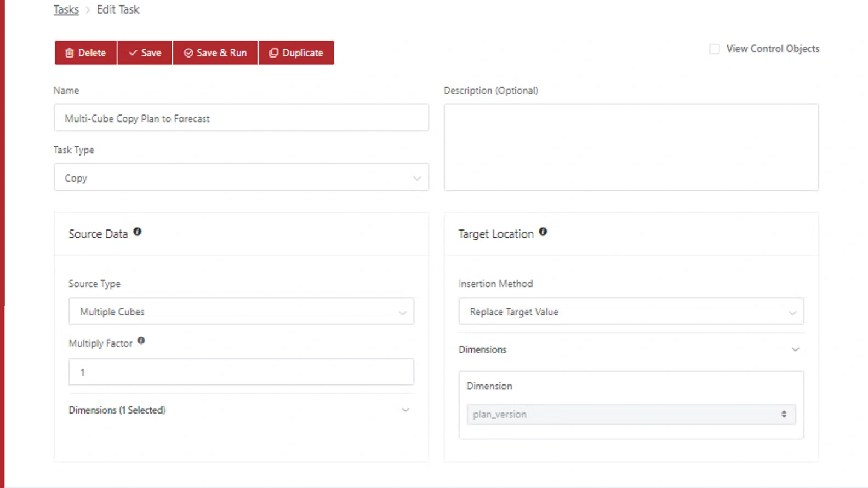Click the View Control Objects label

pos(773,49)
